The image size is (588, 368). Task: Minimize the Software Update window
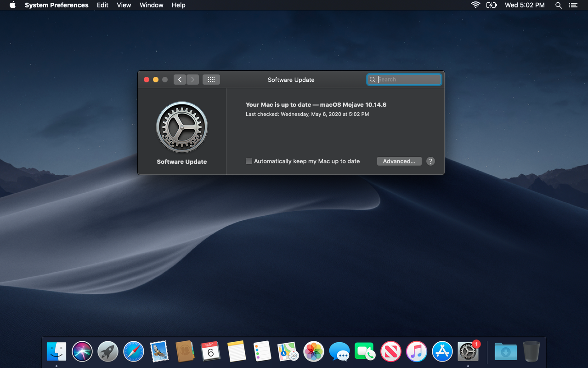coord(156,80)
